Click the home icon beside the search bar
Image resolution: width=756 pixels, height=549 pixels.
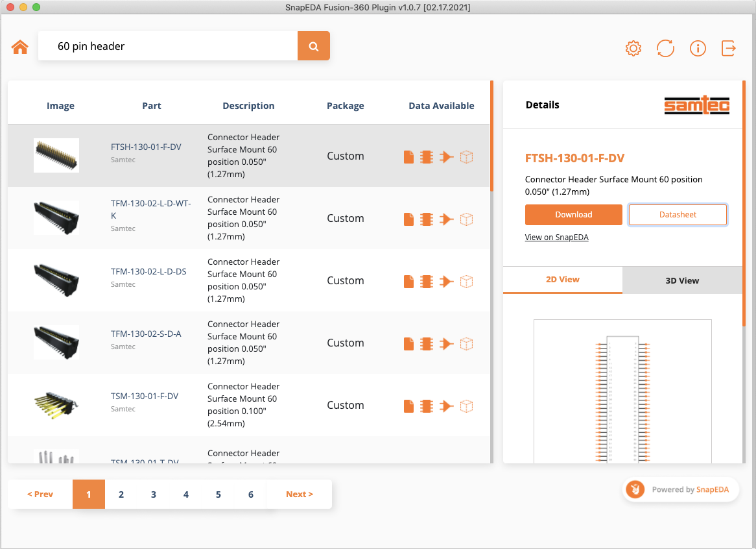coord(19,46)
